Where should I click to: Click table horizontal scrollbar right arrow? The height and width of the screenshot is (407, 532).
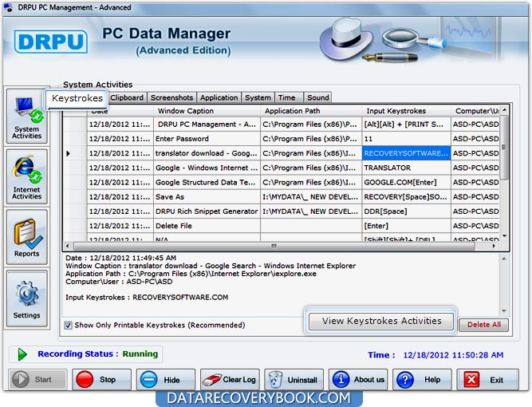tap(494, 246)
